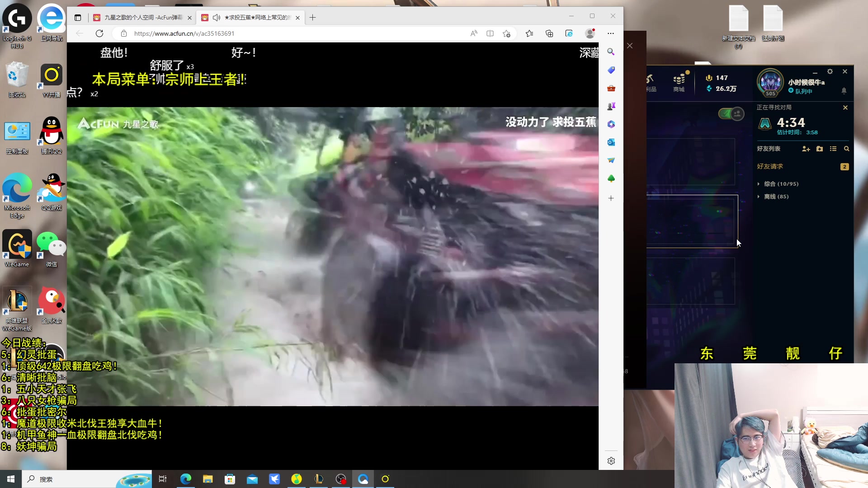The height and width of the screenshot is (488, 868).
Task: Click Internet Explorer mode icon
Action: tap(569, 33)
